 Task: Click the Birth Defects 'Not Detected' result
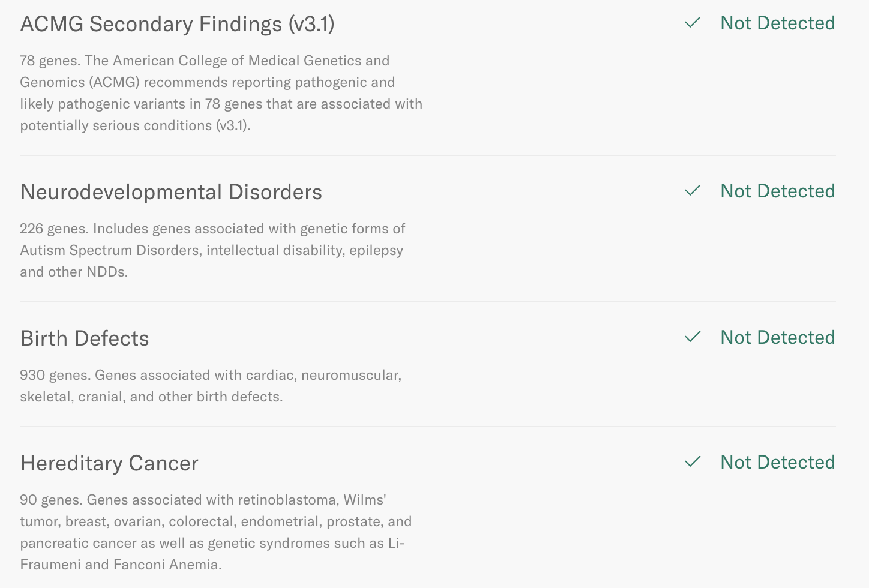tap(777, 337)
